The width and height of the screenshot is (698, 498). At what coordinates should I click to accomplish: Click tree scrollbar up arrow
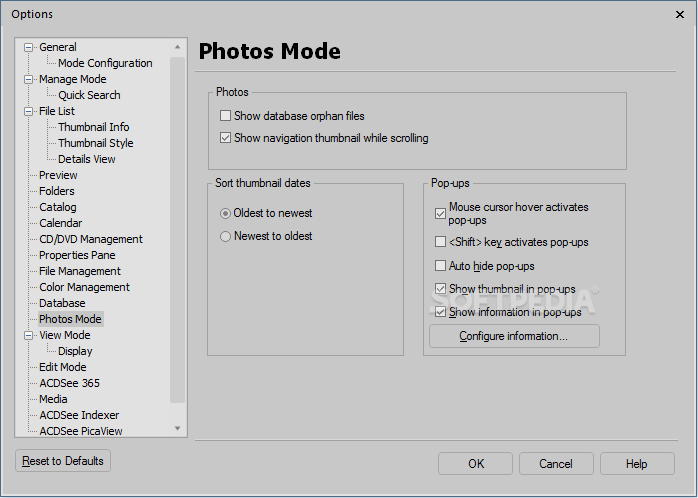(178, 47)
